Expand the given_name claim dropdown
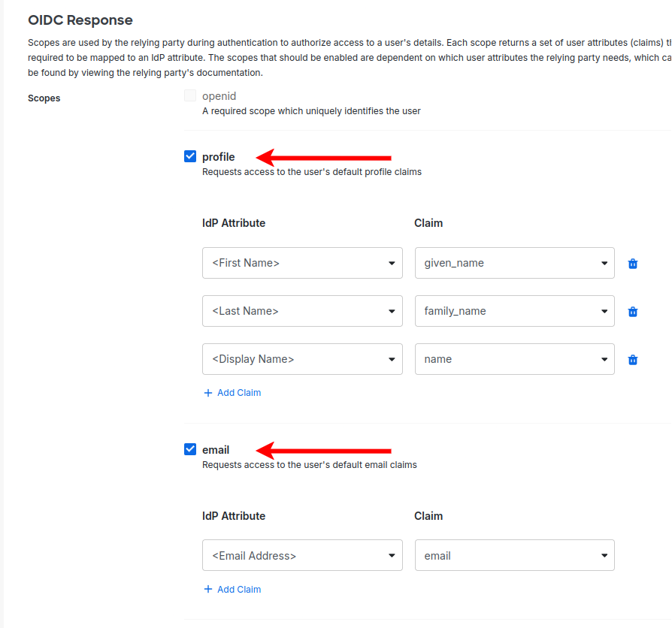Screen dimensions: 672x628 [514, 263]
